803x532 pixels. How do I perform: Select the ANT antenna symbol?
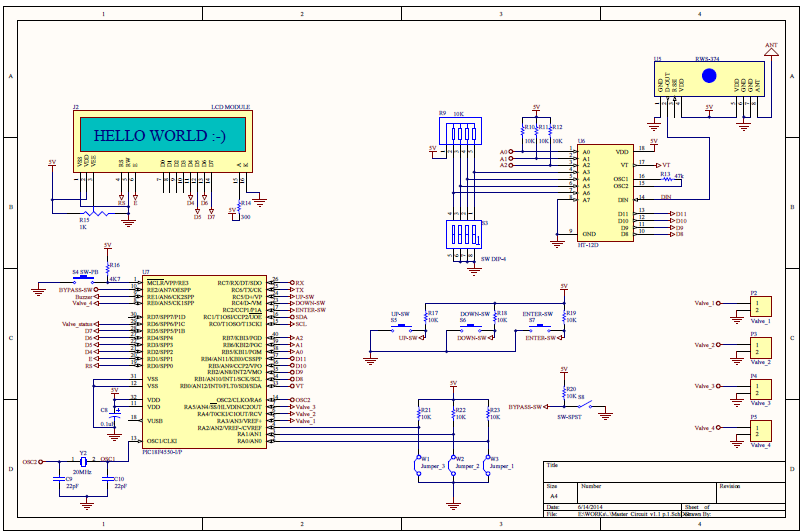click(771, 50)
